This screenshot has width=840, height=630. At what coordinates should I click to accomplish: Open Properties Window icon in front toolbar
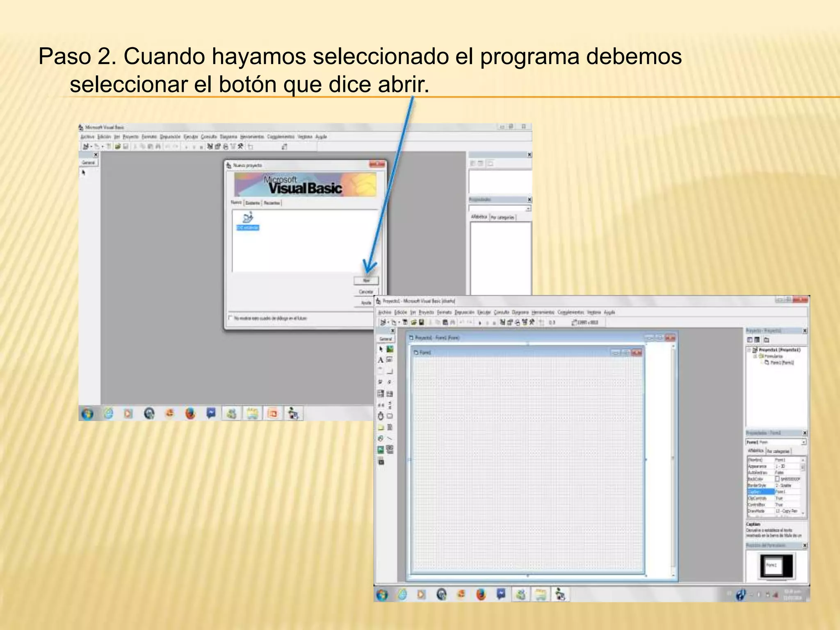point(510,322)
